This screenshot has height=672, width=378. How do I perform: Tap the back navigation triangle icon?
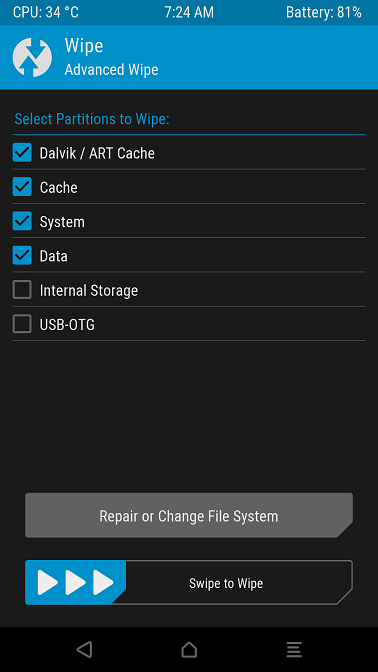[x=84, y=649]
